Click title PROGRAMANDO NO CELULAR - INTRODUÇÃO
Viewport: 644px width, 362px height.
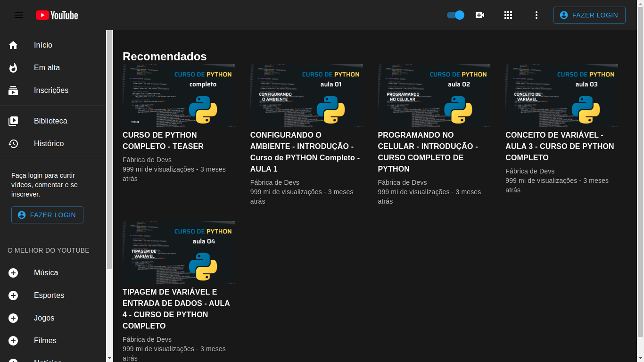click(x=428, y=152)
